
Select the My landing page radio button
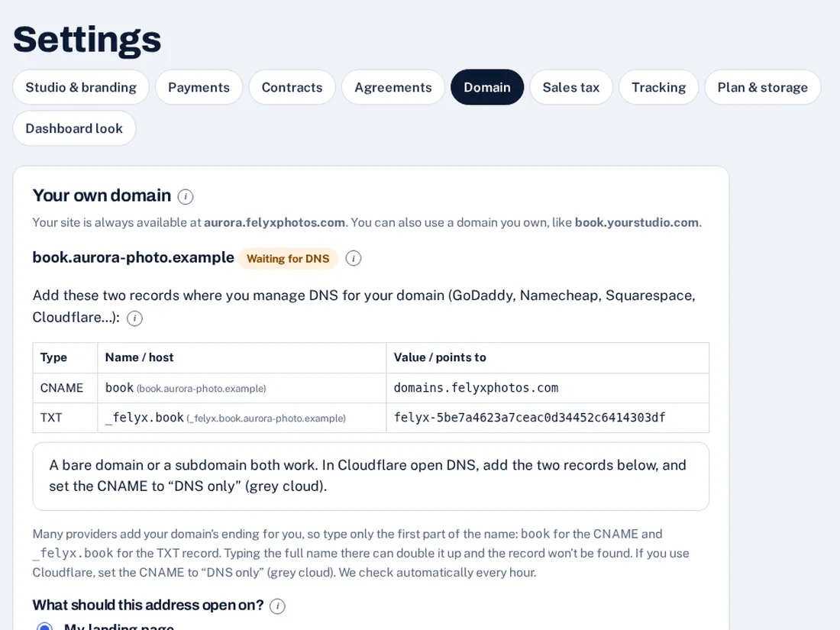tap(44, 626)
